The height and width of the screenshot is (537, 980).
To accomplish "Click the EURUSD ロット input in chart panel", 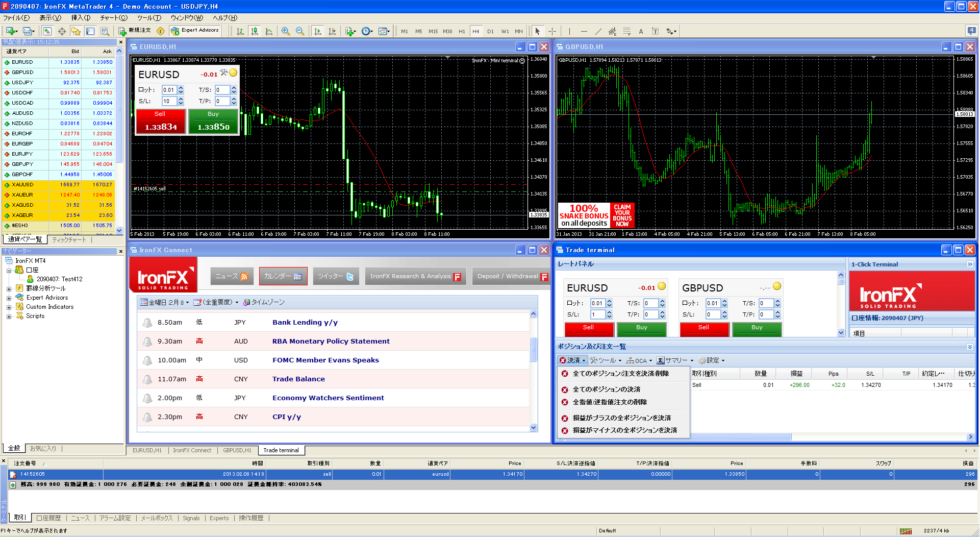I will tap(169, 90).
